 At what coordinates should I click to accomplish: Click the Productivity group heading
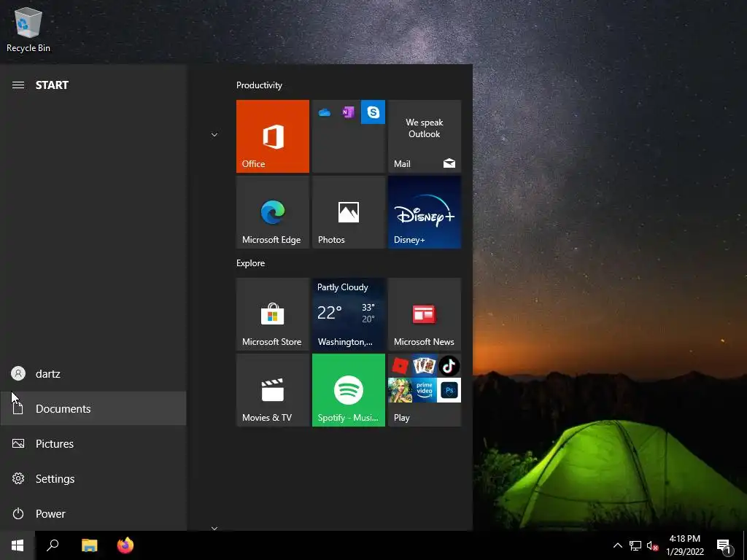tap(259, 85)
